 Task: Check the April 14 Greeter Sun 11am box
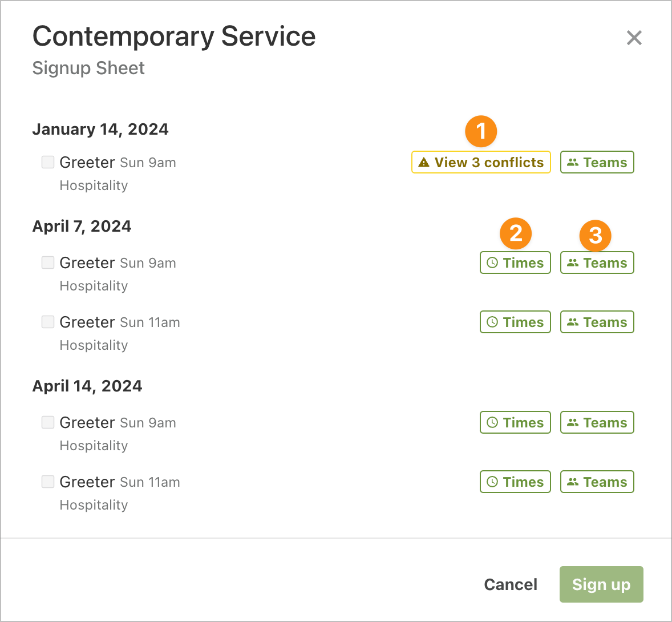coord(47,482)
